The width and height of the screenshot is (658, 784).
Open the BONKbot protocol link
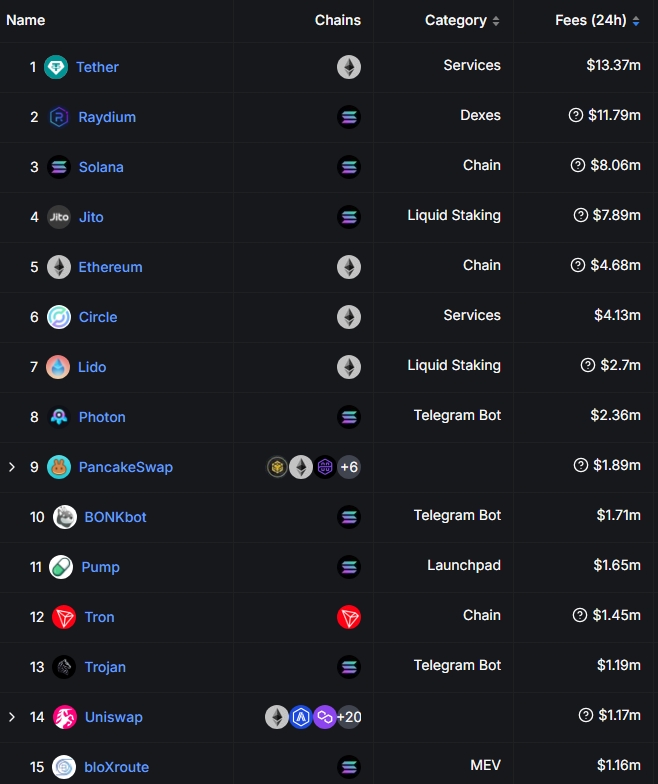tap(116, 517)
